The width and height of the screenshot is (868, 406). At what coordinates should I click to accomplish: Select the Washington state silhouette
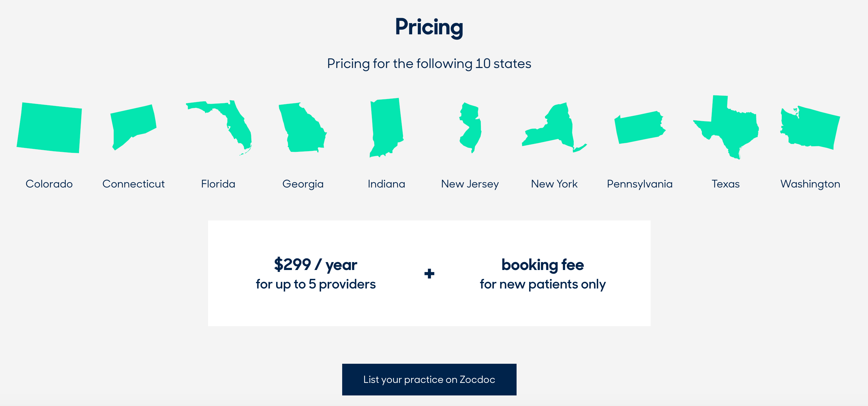[810, 128]
